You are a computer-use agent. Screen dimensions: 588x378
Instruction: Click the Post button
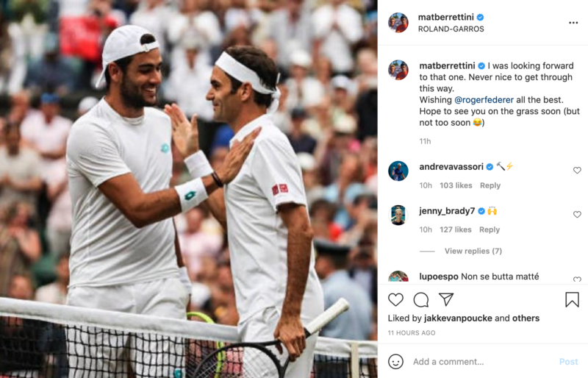(568, 362)
